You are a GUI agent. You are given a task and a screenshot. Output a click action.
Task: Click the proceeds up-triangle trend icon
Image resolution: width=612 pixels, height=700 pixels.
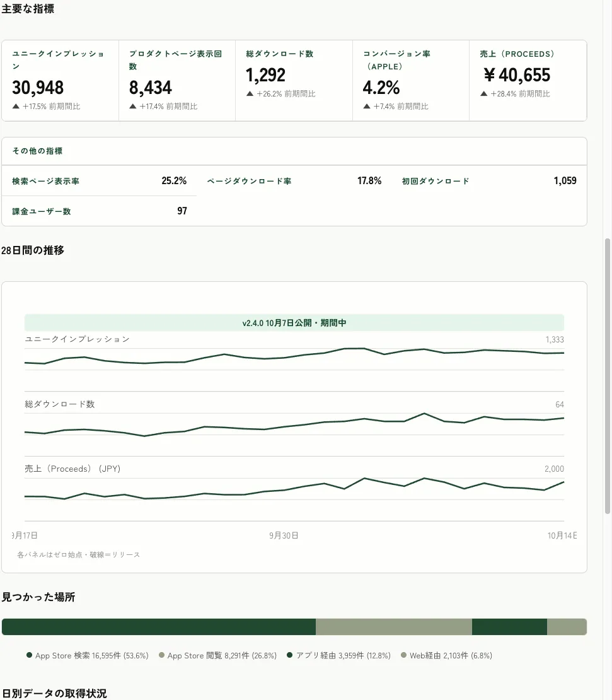pyautogui.click(x=483, y=94)
